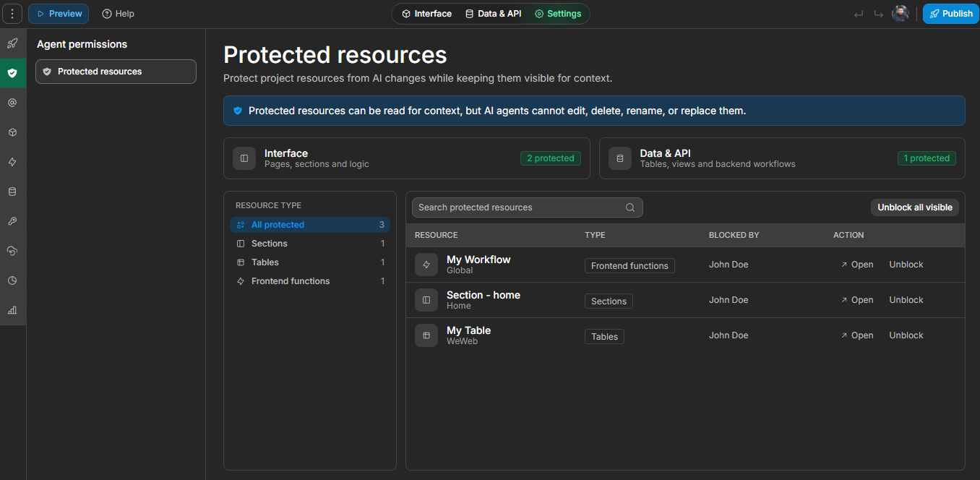
Task: Click the Interface card icon
Action: point(244,158)
